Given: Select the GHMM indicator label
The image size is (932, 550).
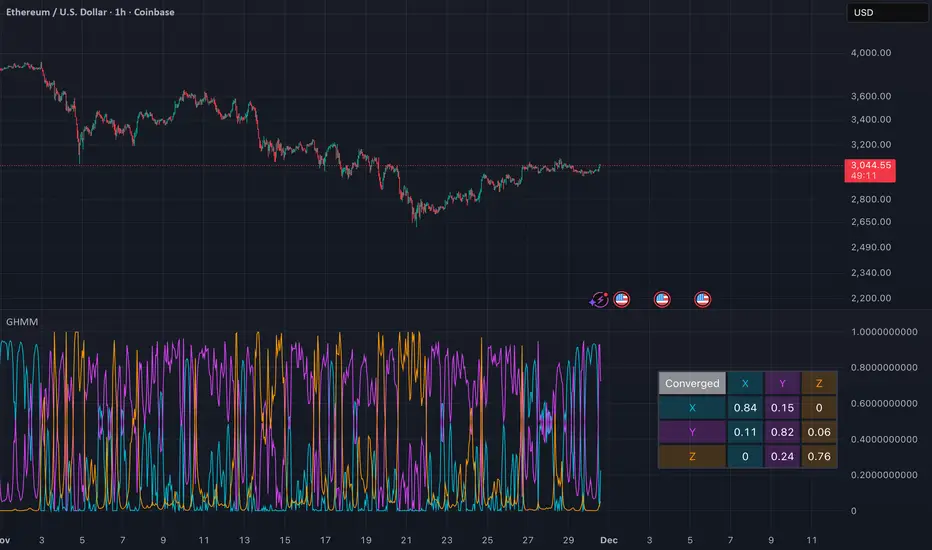Looking at the screenshot, I should 18,323.
